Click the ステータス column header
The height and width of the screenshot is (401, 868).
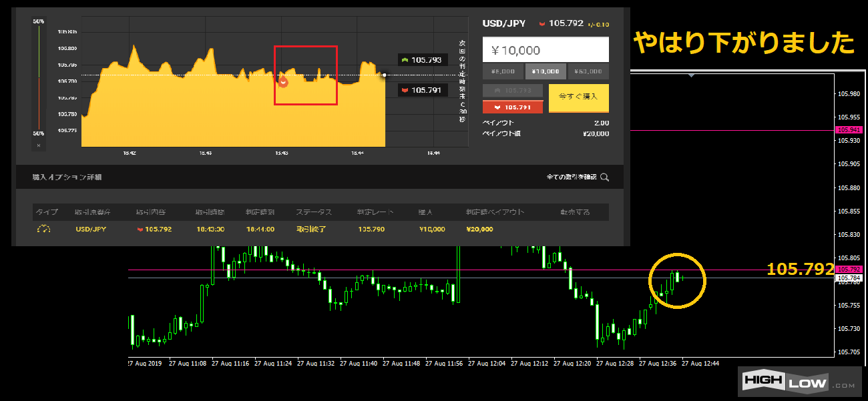(x=314, y=212)
